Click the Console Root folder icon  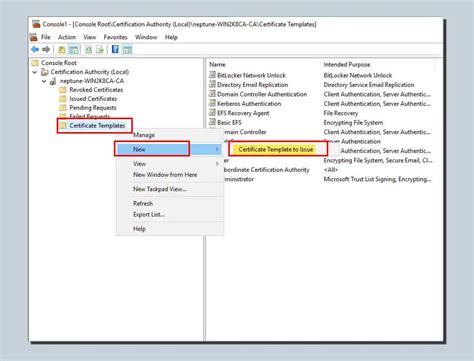[x=35, y=63]
